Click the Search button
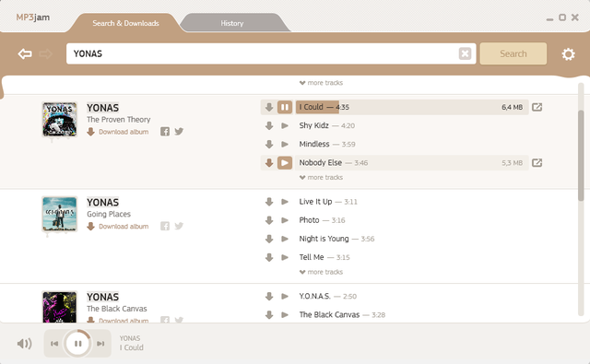590x364 pixels. pos(513,53)
